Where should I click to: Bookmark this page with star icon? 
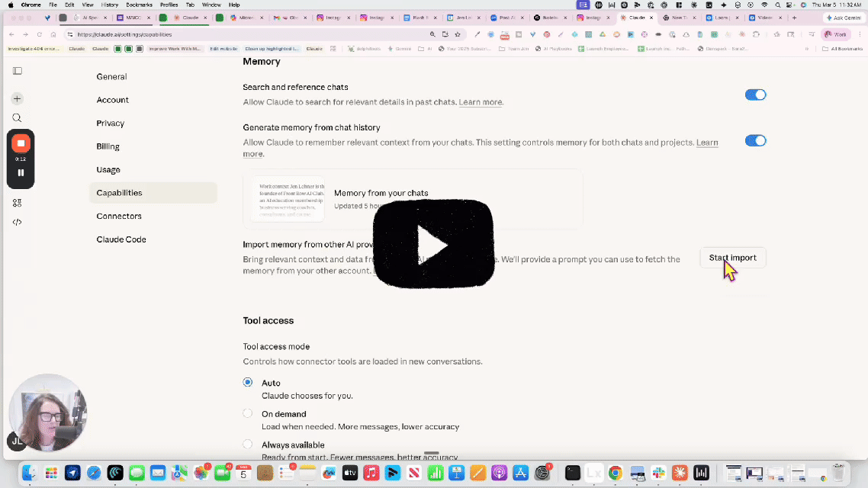tap(458, 34)
